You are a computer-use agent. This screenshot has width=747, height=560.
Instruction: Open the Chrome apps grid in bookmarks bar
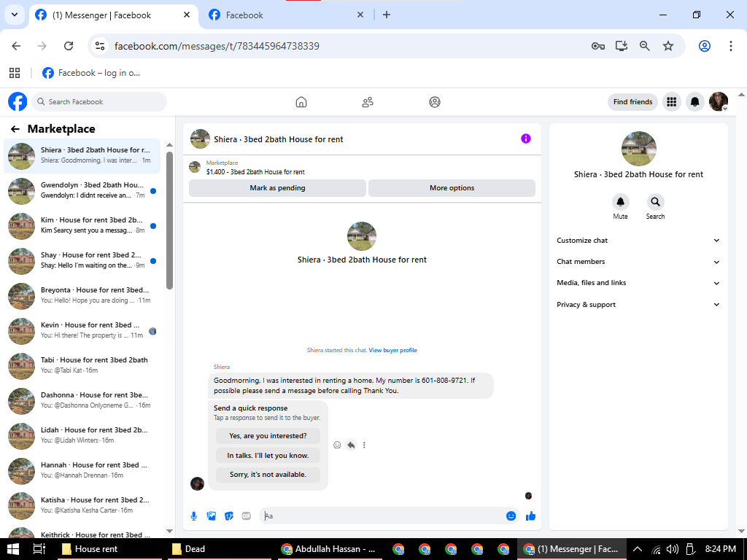(15, 73)
